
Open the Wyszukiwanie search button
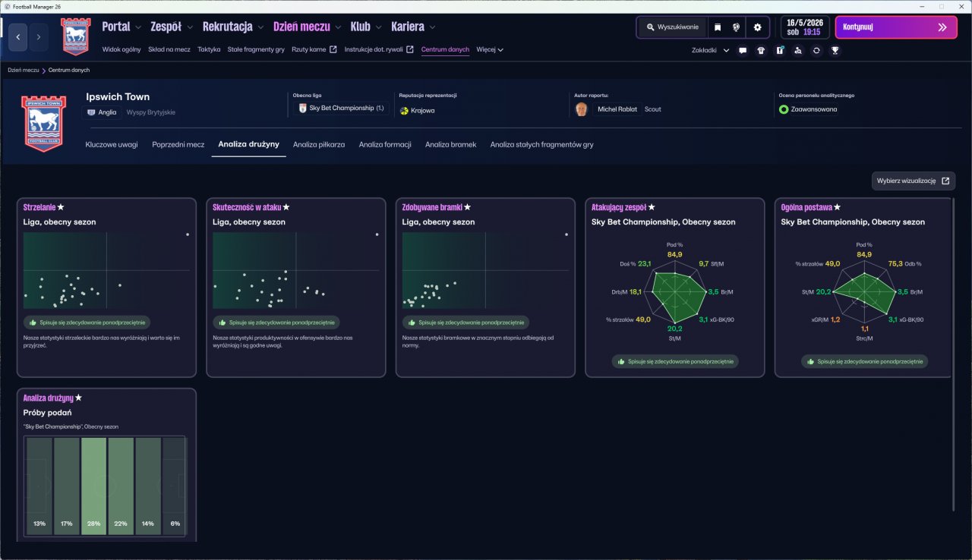click(673, 27)
